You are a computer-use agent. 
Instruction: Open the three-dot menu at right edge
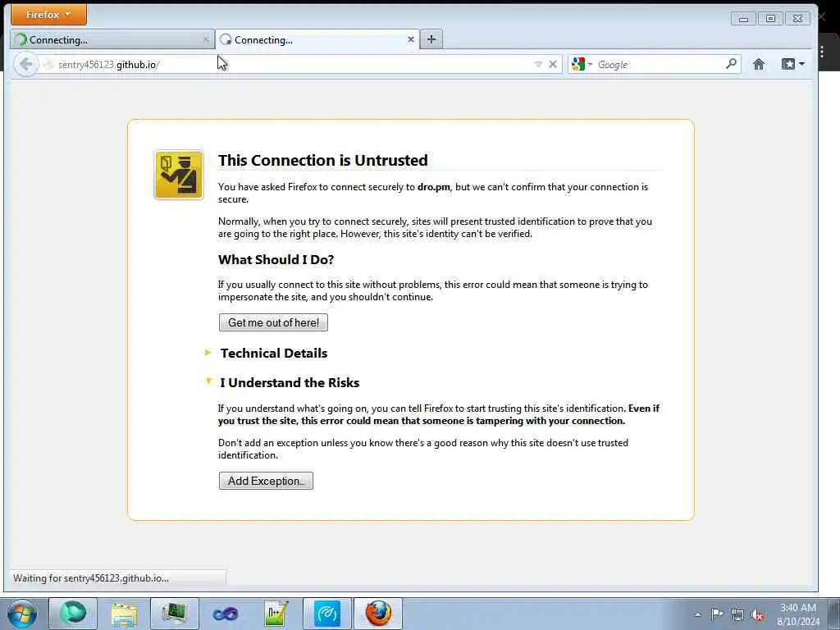(822, 52)
